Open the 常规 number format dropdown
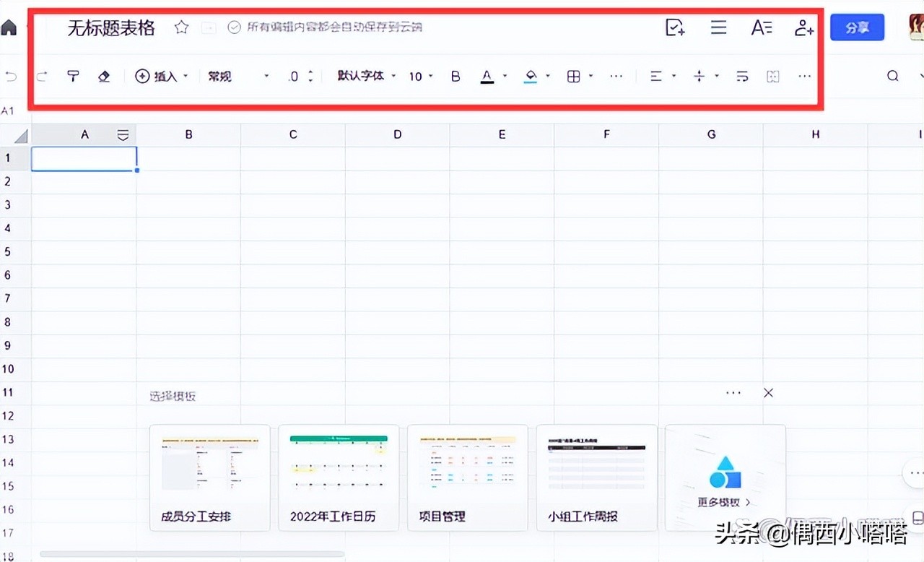Image resolution: width=924 pixels, height=562 pixels. 238,76
